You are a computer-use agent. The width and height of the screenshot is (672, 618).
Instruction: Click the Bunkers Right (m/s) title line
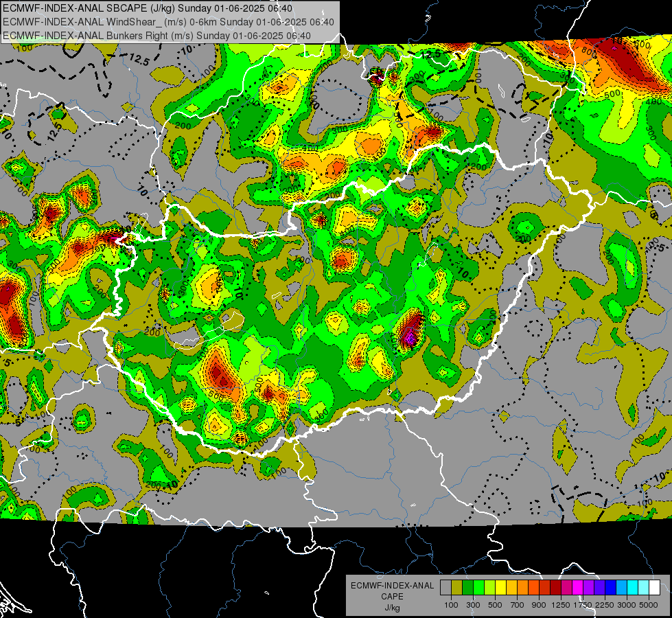click(x=157, y=36)
